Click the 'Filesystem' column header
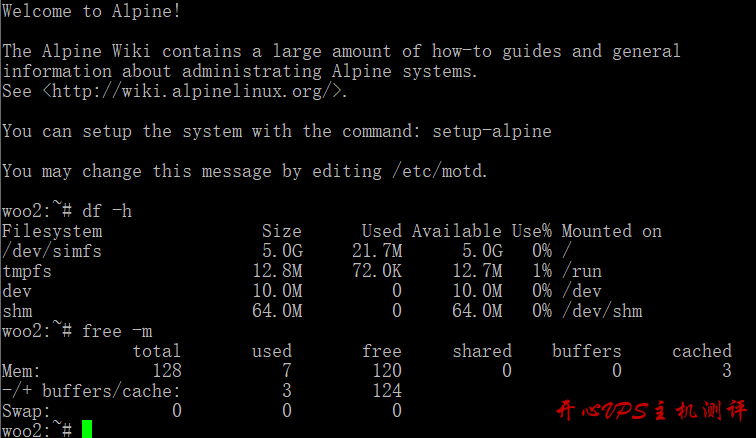 52,232
